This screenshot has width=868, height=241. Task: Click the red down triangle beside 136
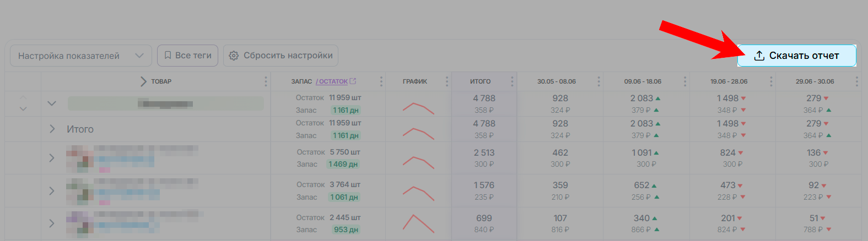coord(826,153)
